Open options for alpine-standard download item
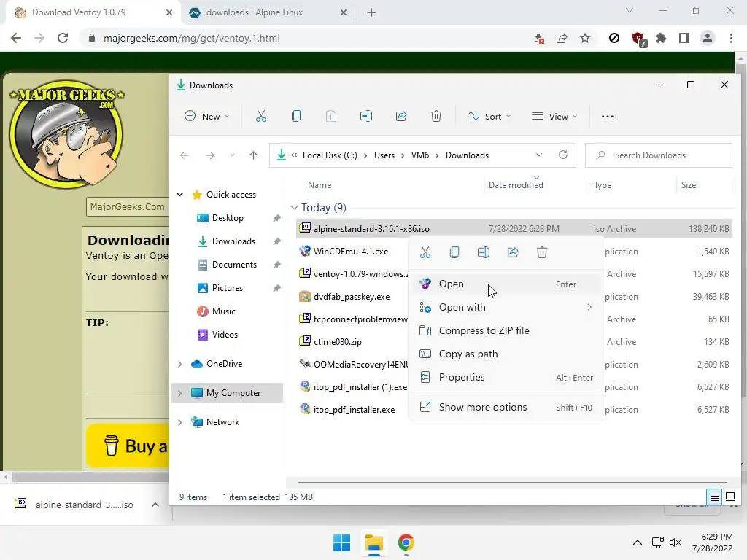 [x=155, y=505]
